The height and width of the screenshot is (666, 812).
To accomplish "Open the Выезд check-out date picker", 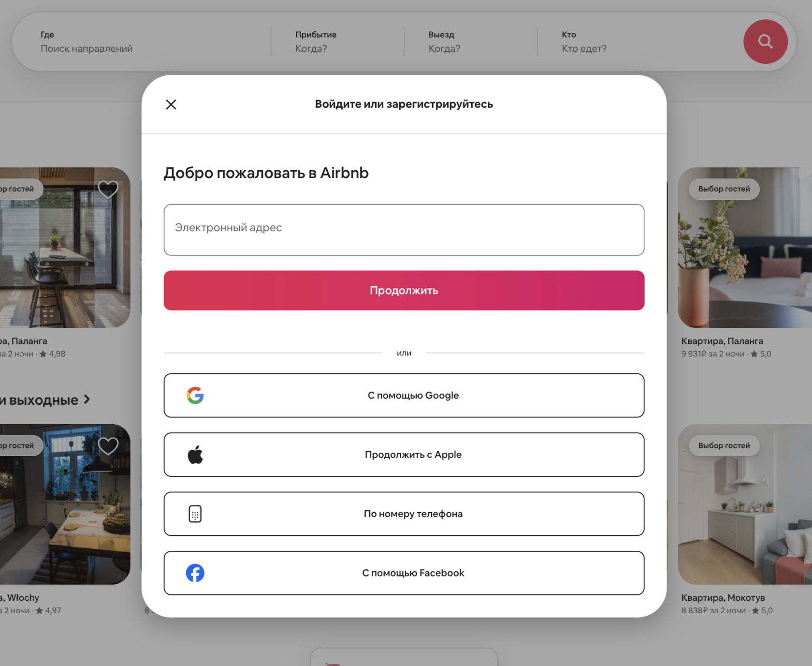I will pos(470,42).
